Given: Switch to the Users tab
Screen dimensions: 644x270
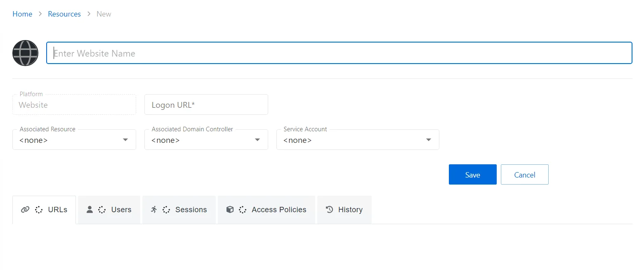Looking at the screenshot, I should tap(109, 210).
